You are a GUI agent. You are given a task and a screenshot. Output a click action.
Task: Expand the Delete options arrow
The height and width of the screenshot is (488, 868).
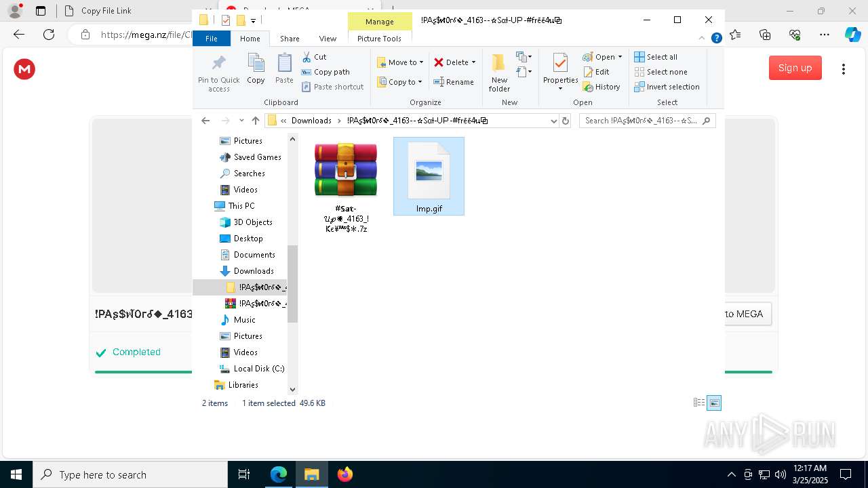pyautogui.click(x=473, y=62)
